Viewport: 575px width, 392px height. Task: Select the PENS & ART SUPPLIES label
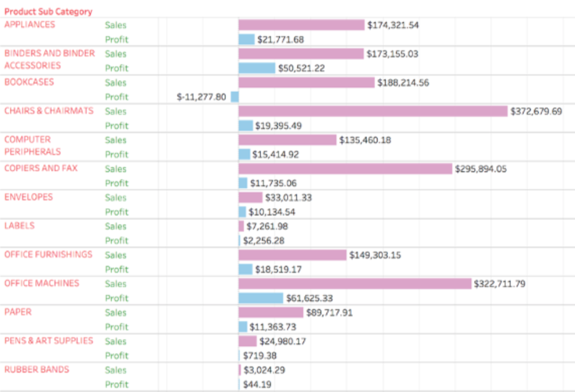[x=49, y=341]
